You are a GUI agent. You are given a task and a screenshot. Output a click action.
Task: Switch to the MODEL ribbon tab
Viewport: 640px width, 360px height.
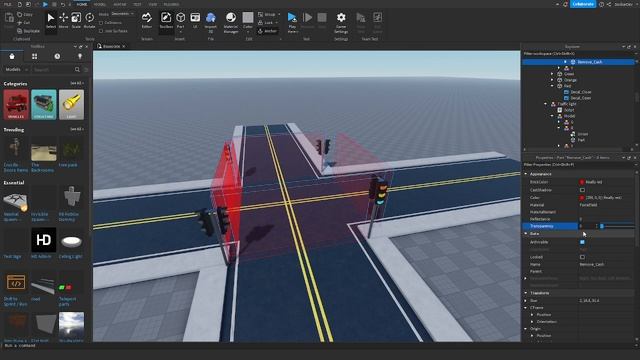100,4
